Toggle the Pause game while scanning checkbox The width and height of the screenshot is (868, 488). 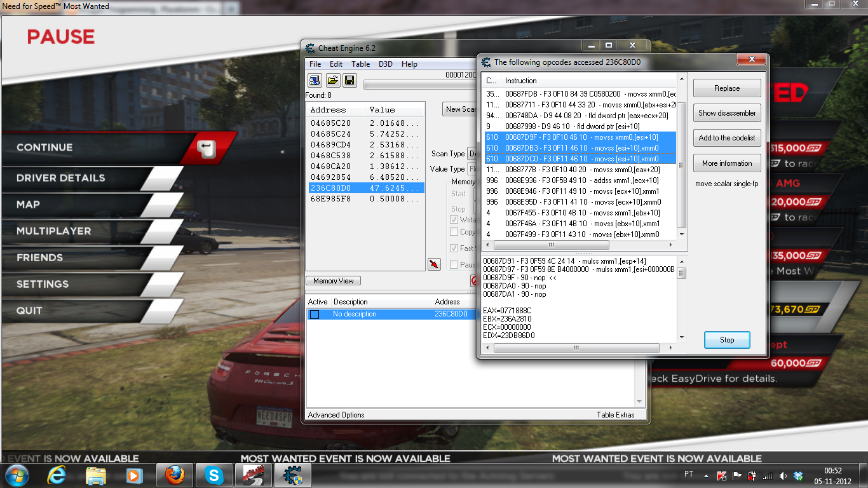pos(454,264)
